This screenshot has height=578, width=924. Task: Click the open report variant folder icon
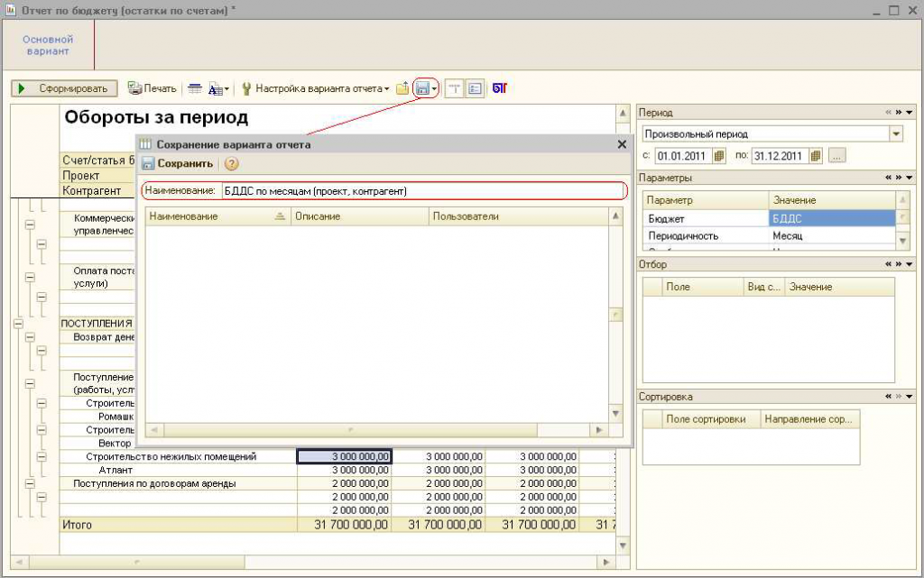402,88
